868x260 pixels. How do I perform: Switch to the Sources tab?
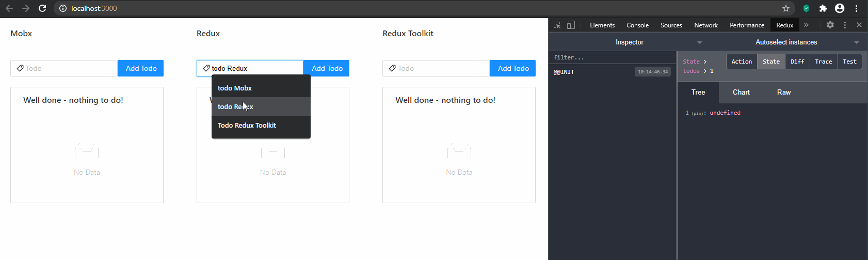click(671, 25)
